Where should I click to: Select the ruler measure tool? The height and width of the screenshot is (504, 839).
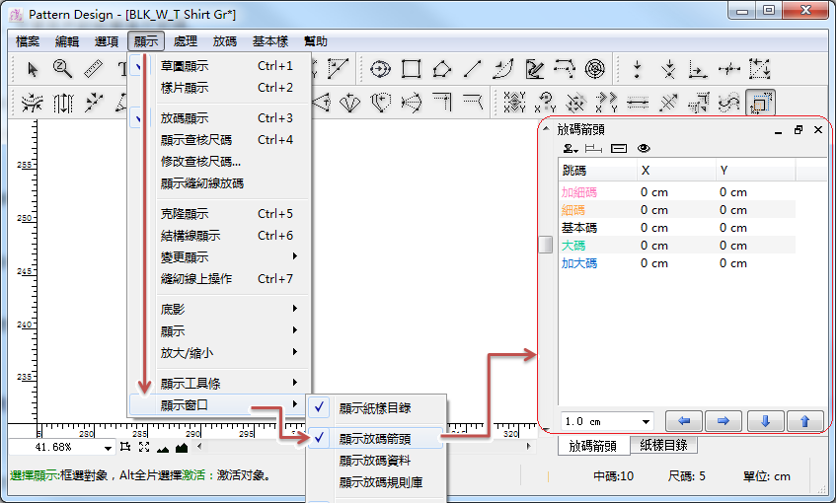(x=94, y=69)
